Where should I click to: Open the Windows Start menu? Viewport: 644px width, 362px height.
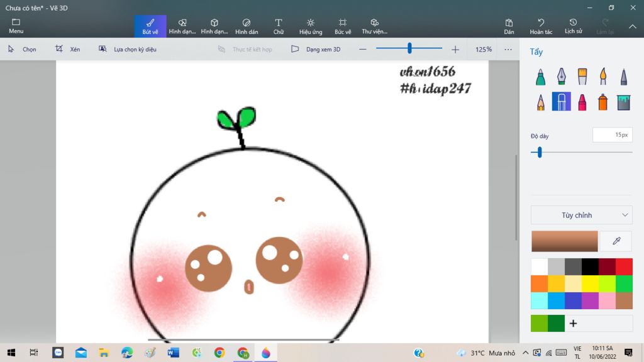(11, 353)
